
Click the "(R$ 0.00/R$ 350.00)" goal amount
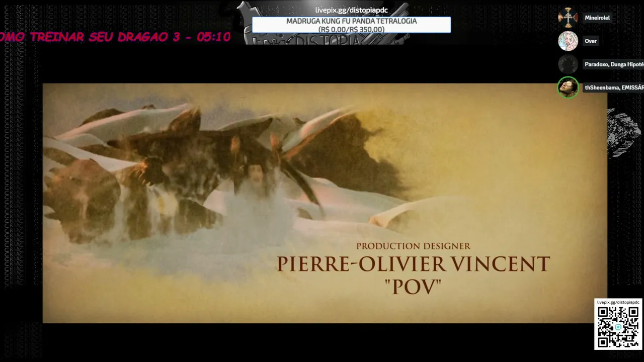click(351, 29)
